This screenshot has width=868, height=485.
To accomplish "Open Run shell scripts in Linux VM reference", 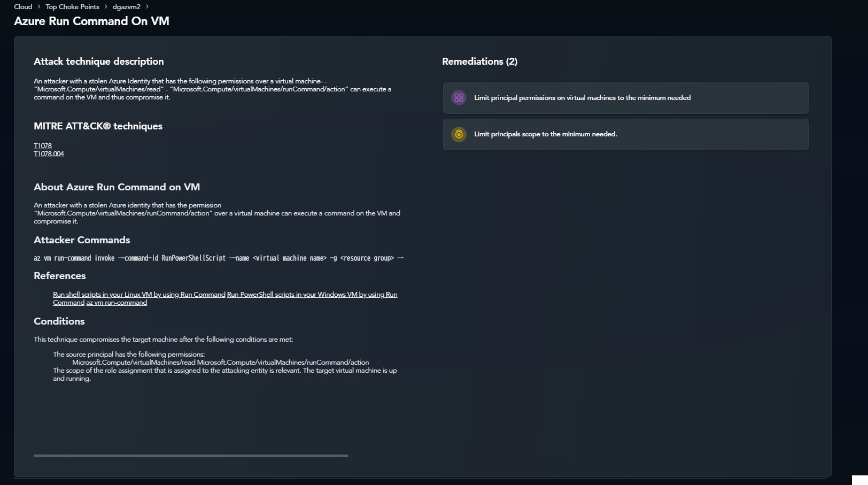I will [x=139, y=295].
